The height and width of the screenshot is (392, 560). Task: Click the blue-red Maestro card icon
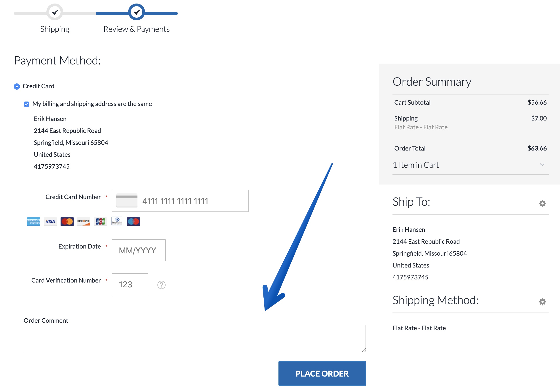[133, 221]
